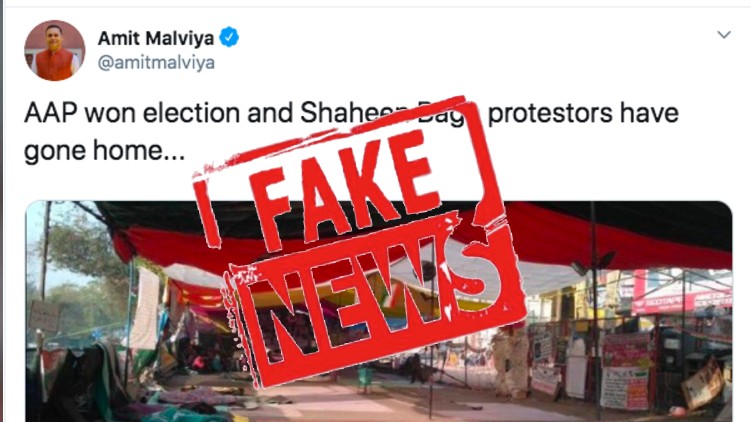The height and width of the screenshot is (422, 751).
Task: Click the cardboard sign at the photo's bottom right
Action: (x=702, y=384)
